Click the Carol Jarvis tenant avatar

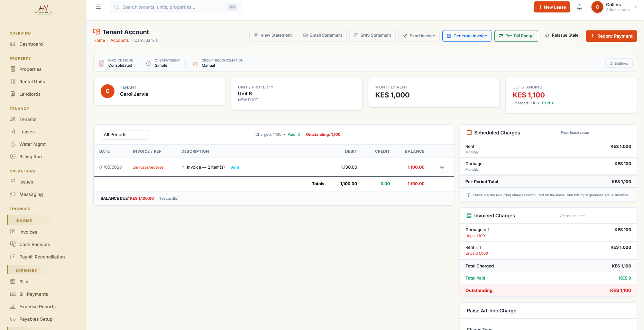tap(108, 91)
